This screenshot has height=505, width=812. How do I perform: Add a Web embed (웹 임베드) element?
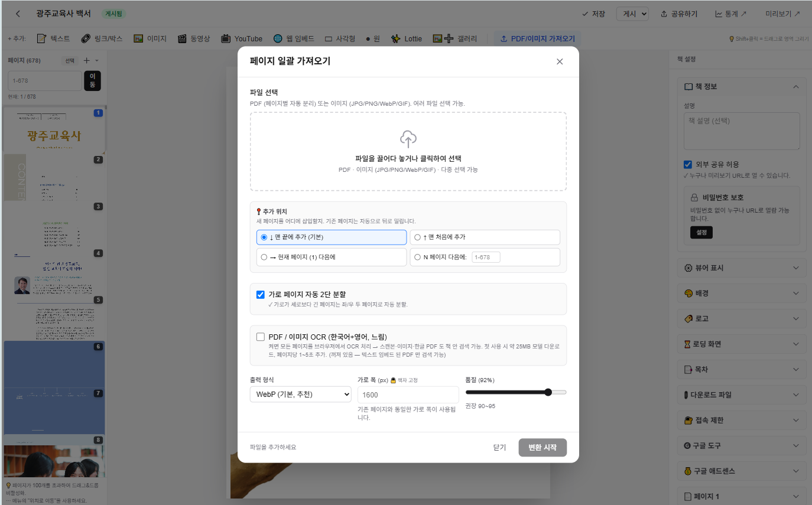pos(294,38)
